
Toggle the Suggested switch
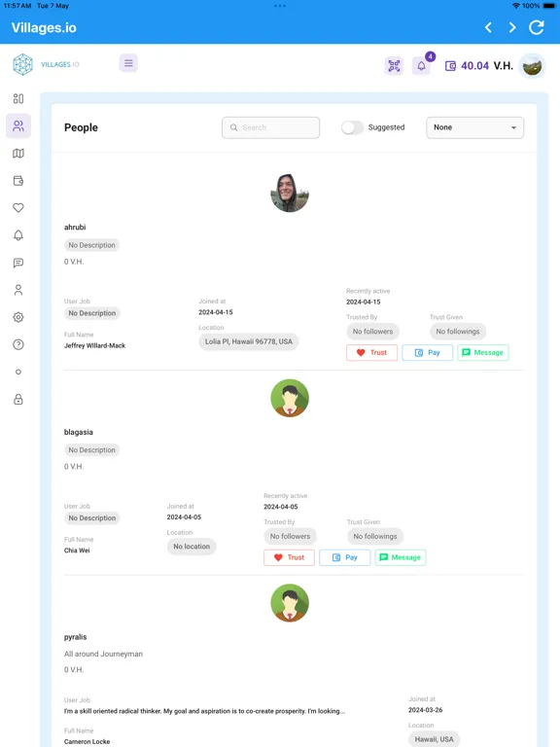click(x=352, y=127)
